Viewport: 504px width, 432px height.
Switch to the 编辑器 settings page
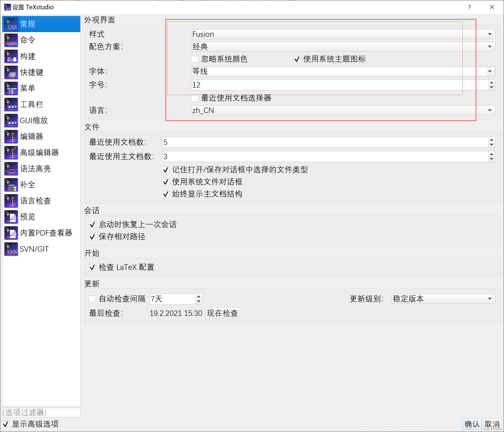(x=32, y=137)
